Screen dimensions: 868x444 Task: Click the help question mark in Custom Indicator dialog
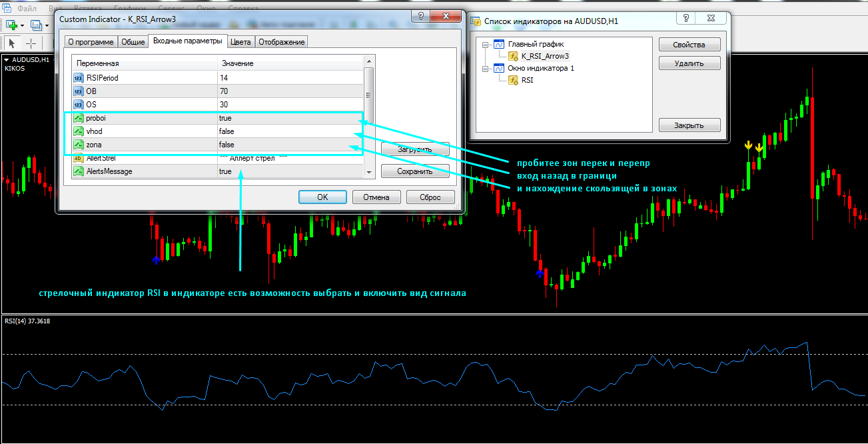[x=418, y=19]
